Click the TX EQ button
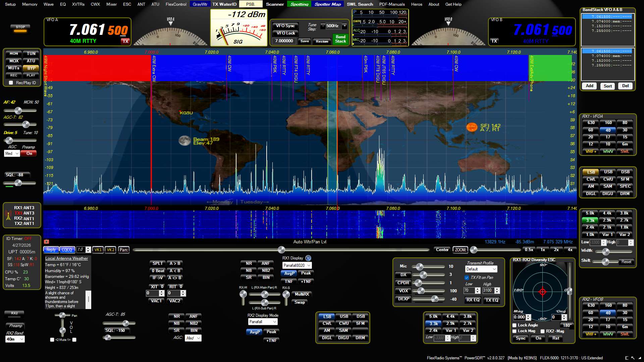This screenshot has width=644, height=362. [492, 300]
